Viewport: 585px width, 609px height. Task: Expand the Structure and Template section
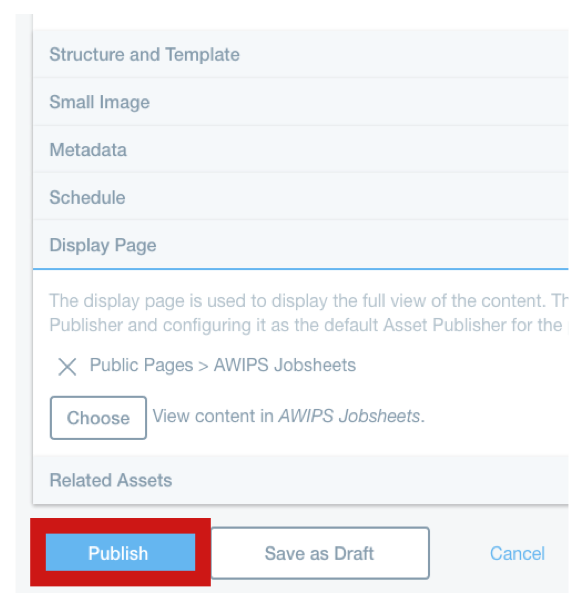tap(300, 54)
